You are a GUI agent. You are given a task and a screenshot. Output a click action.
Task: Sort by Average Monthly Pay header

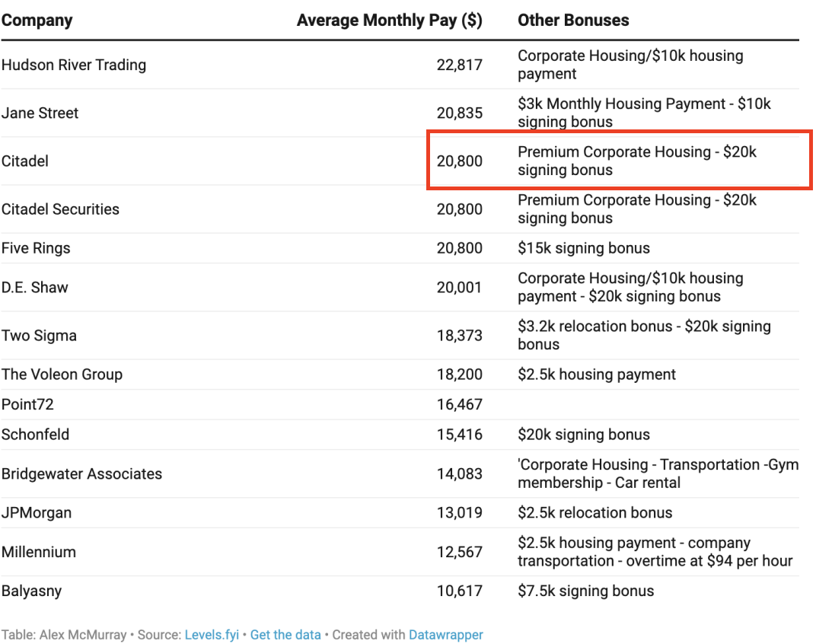click(x=389, y=21)
